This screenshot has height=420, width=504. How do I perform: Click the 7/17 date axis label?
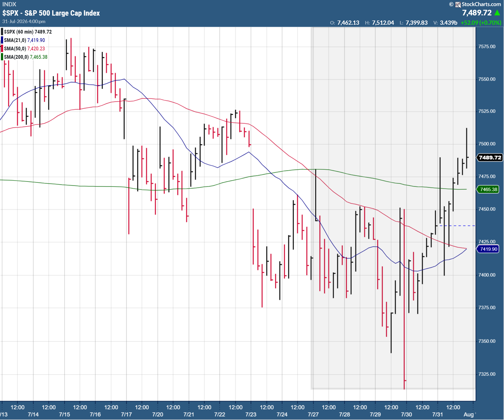tap(126, 414)
